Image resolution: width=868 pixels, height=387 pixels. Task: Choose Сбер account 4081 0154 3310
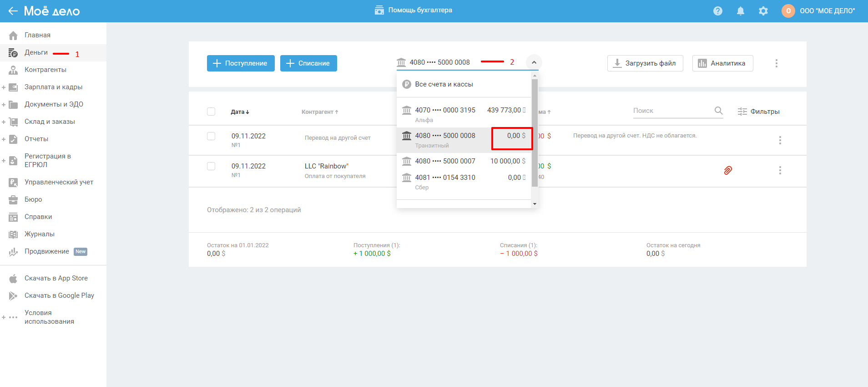pos(464,182)
